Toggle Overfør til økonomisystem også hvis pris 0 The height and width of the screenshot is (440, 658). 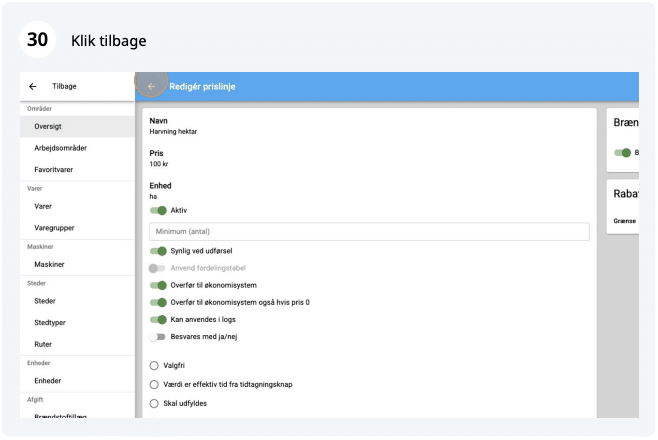(158, 302)
